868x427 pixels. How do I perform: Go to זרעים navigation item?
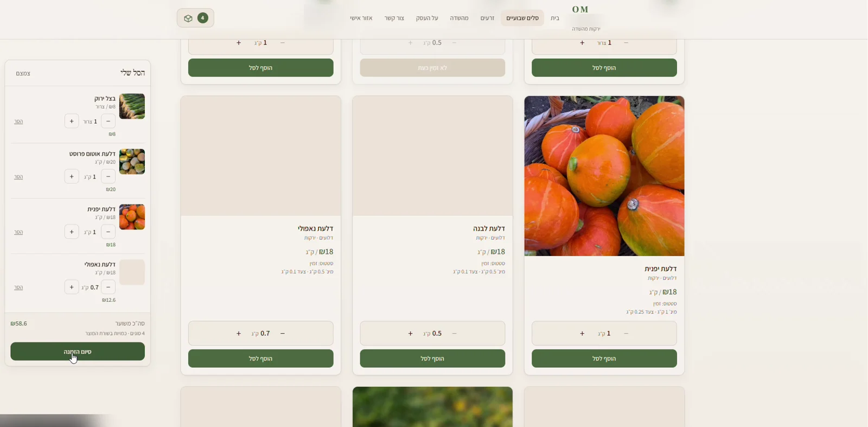click(x=487, y=18)
